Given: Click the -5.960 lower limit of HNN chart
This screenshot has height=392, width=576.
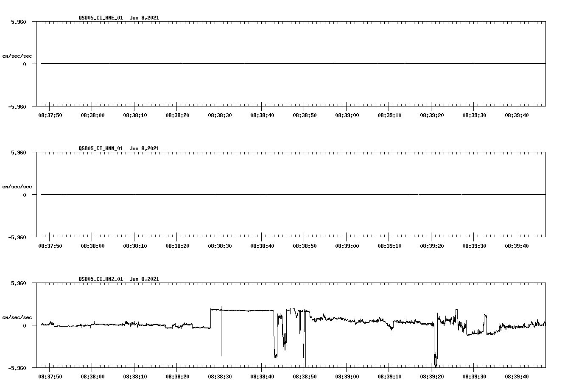Looking at the screenshot, I should [17, 237].
